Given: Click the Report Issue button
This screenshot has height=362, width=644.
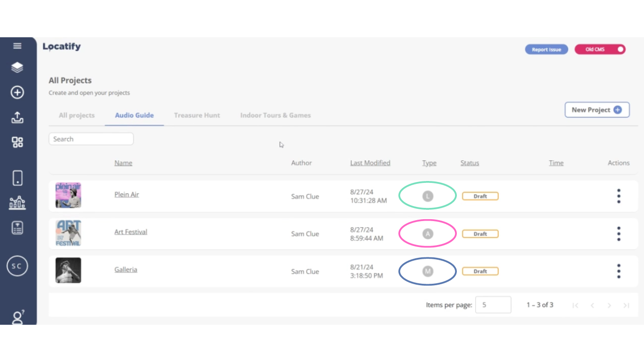Looking at the screenshot, I should (546, 49).
